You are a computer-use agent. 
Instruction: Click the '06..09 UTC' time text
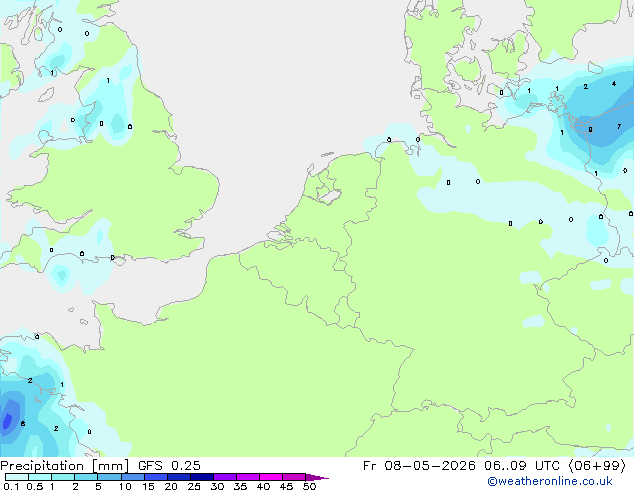[522, 466]
